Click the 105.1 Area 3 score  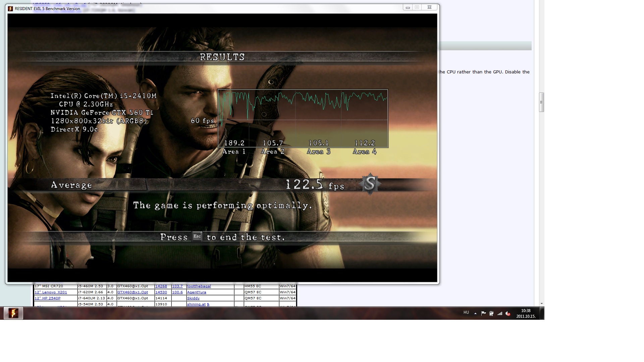click(319, 143)
